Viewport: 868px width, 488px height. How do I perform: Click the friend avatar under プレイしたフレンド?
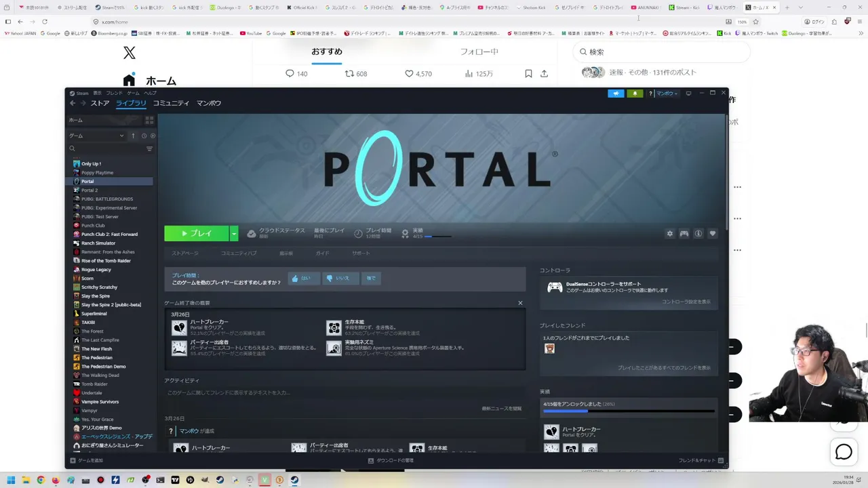[x=549, y=348]
